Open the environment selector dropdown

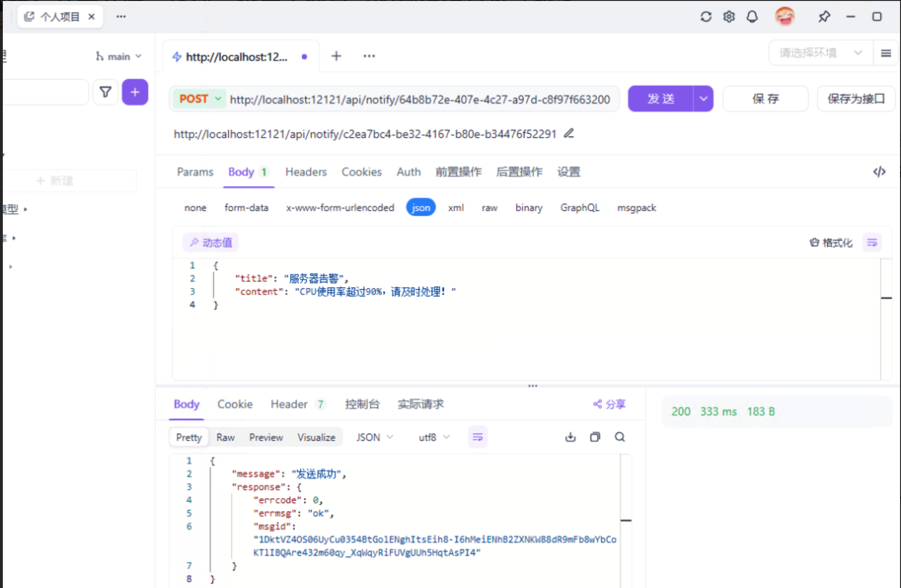pos(820,53)
